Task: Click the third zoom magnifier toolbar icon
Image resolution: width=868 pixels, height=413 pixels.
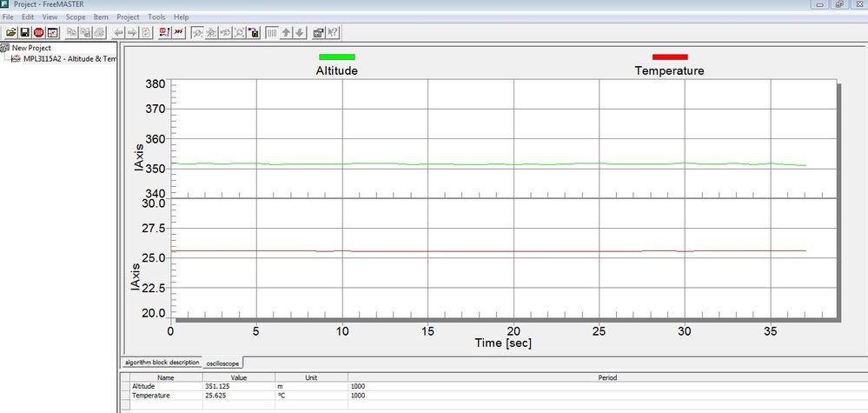Action: [x=225, y=33]
